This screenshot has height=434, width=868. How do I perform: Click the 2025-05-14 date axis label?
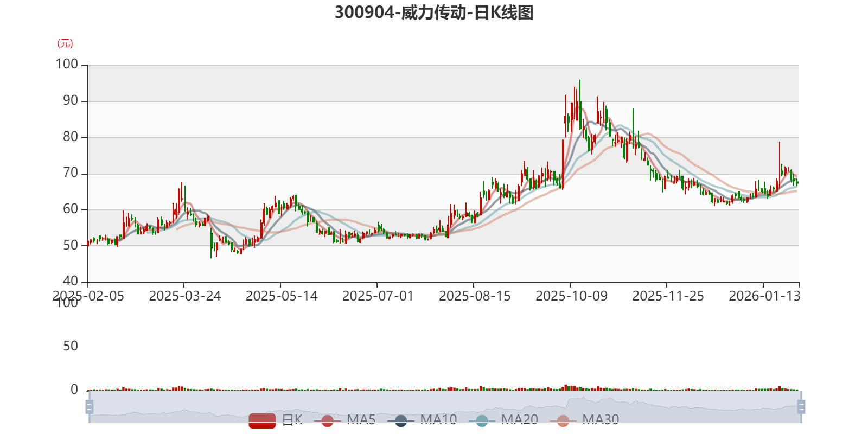[x=282, y=296]
